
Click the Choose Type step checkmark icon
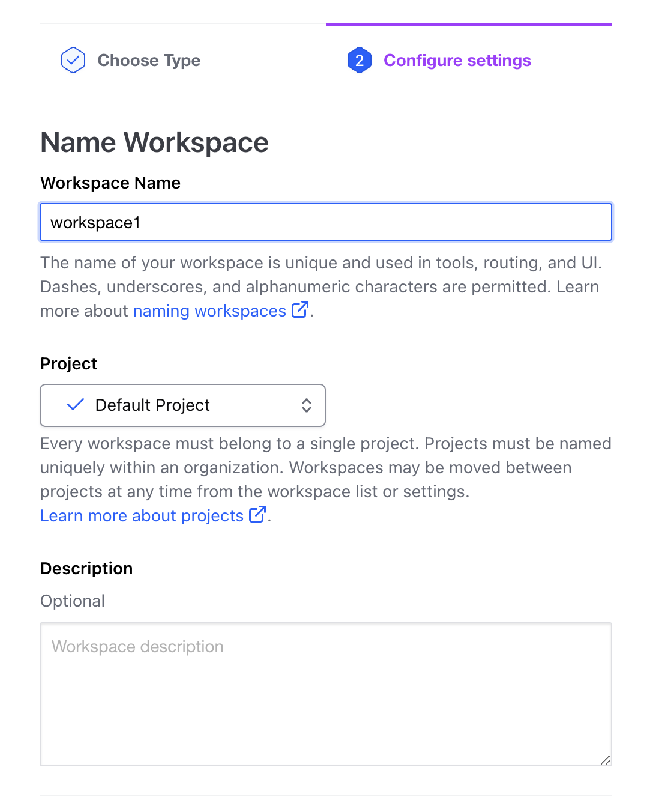pyautogui.click(x=73, y=60)
